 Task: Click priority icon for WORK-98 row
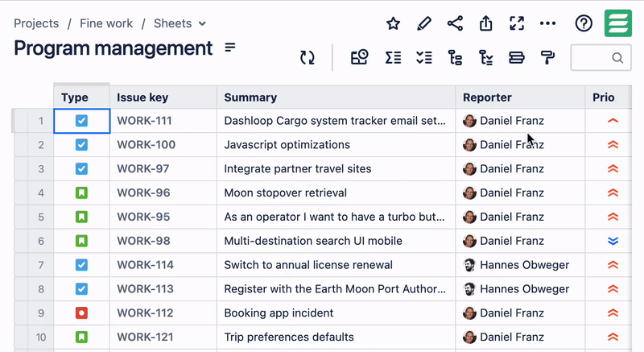point(613,241)
